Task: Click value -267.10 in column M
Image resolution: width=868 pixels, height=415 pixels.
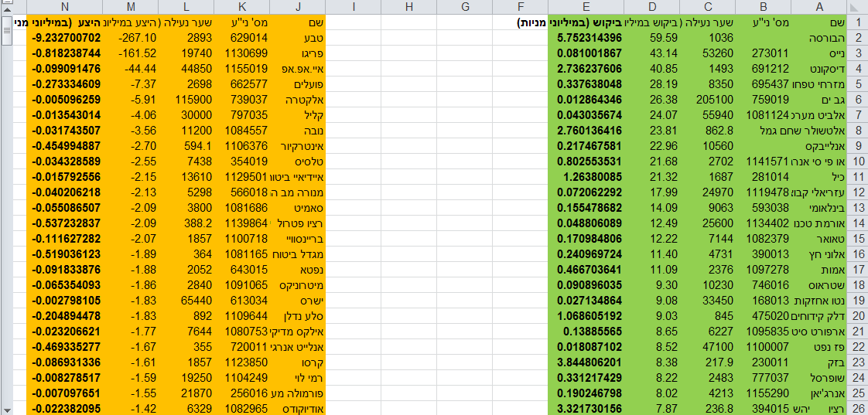Action: click(x=131, y=38)
